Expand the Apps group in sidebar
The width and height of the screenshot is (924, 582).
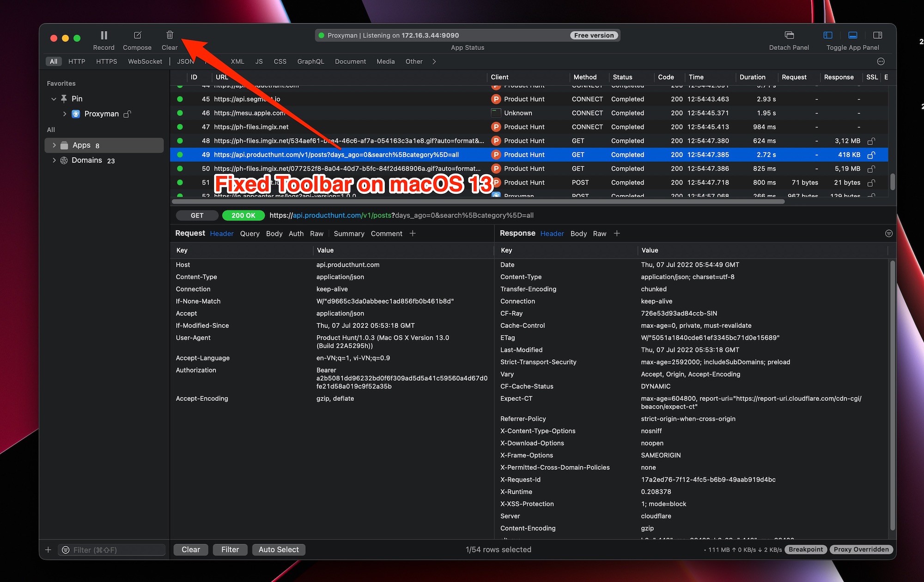(54, 145)
